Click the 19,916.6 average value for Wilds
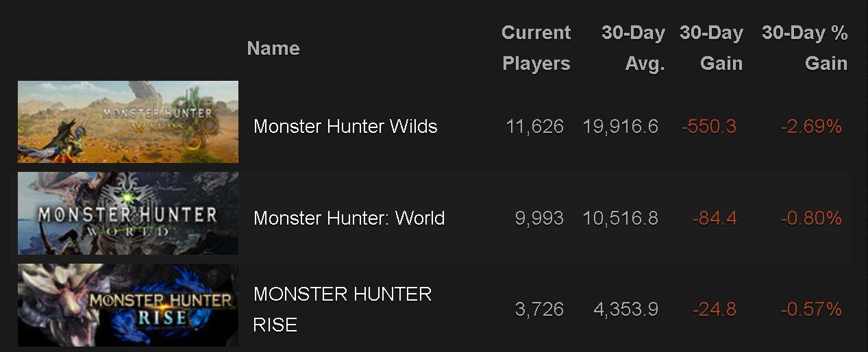This screenshot has height=352, width=868. (620, 127)
